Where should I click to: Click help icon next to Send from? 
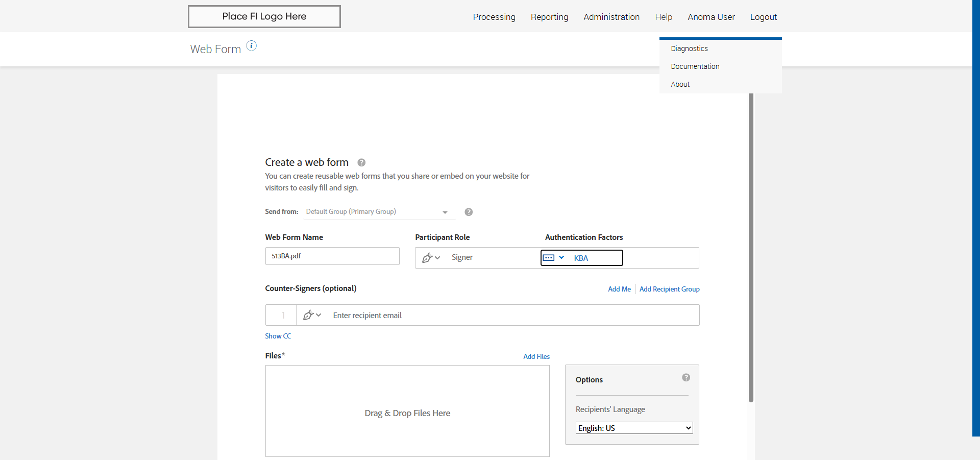coord(469,212)
